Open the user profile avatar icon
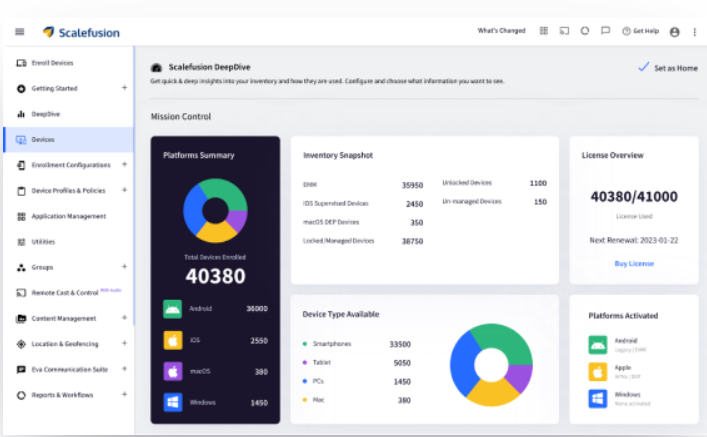 [674, 32]
